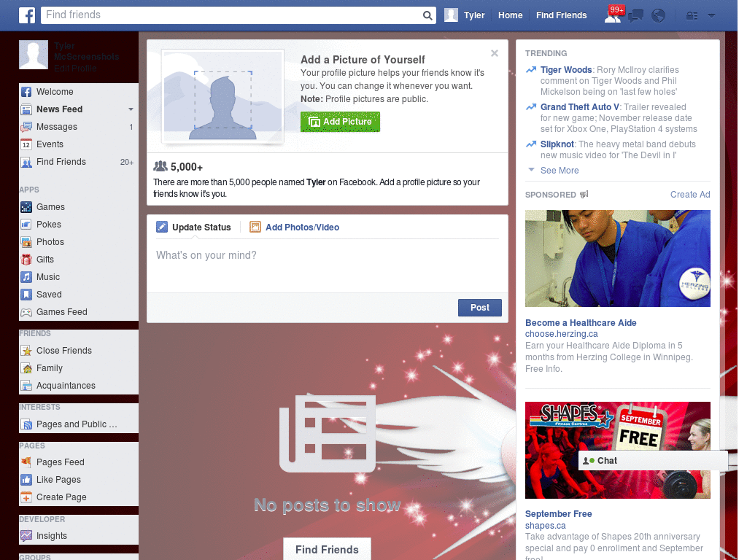Click the Games app icon
This screenshot has width=747, height=560.
click(26, 207)
